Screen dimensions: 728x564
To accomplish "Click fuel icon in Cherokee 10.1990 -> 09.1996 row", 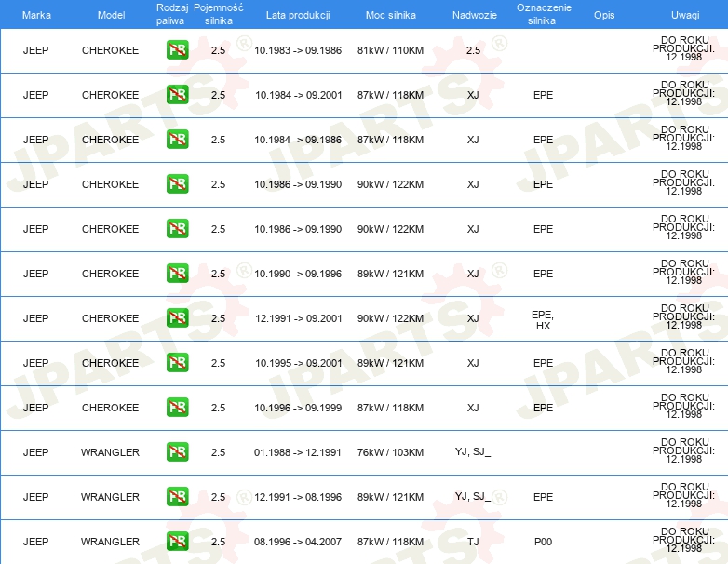I will click(x=177, y=274).
